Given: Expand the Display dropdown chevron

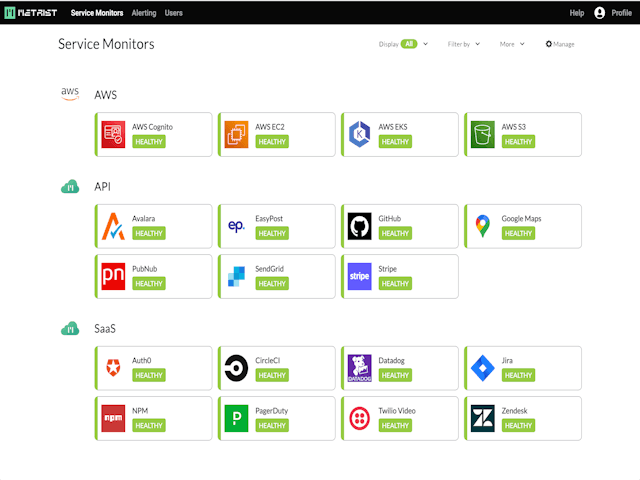Looking at the screenshot, I should [425, 44].
